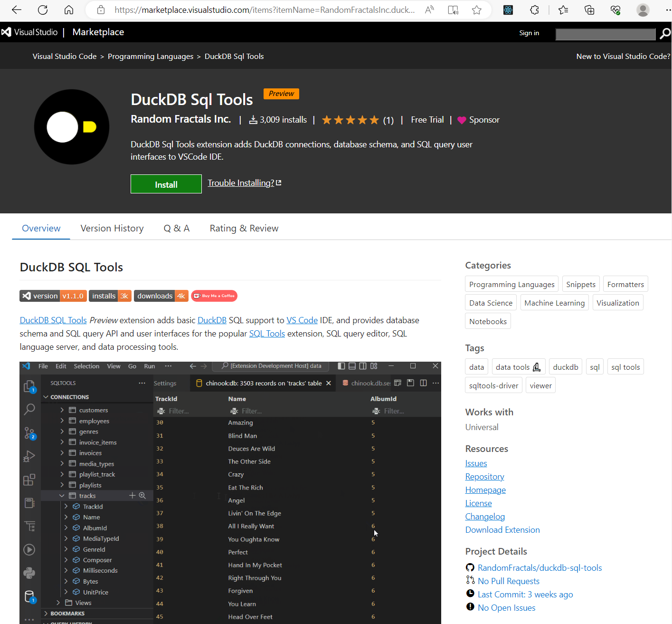The image size is (672, 624).
Task: Open the browser profile avatar icon
Action: [643, 10]
